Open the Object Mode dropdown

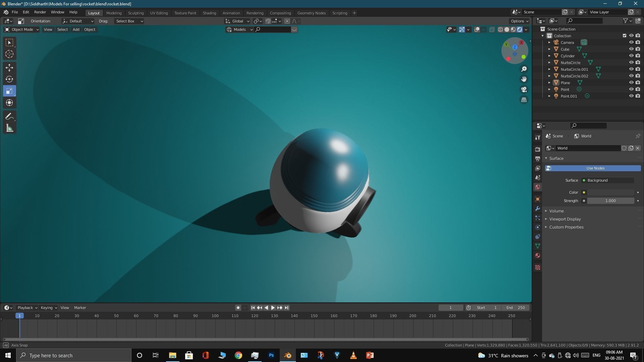[22, 29]
